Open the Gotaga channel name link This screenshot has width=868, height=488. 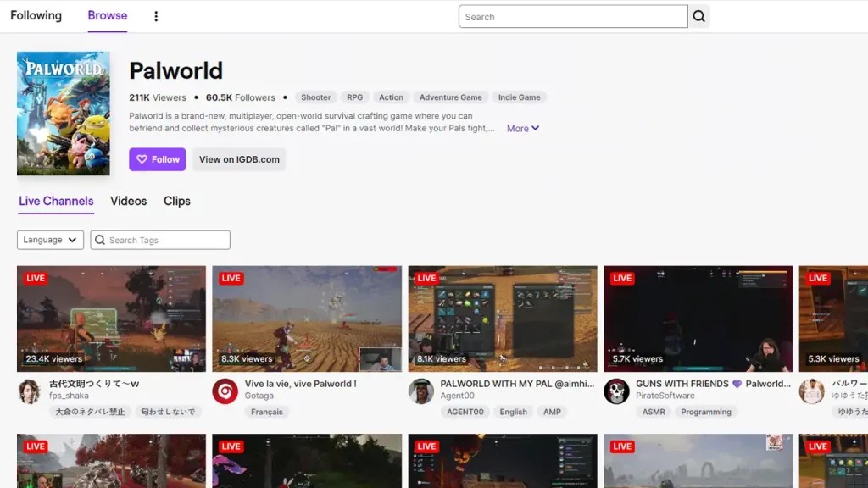tap(259, 396)
